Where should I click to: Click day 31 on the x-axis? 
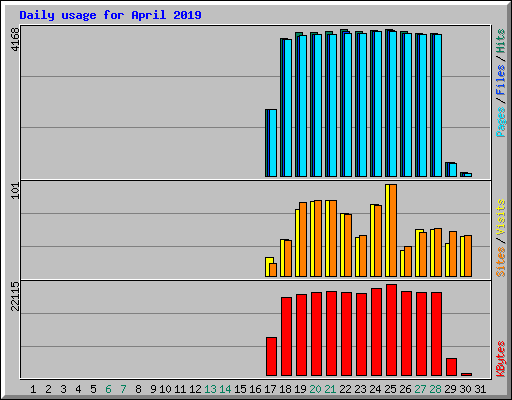click(x=480, y=389)
